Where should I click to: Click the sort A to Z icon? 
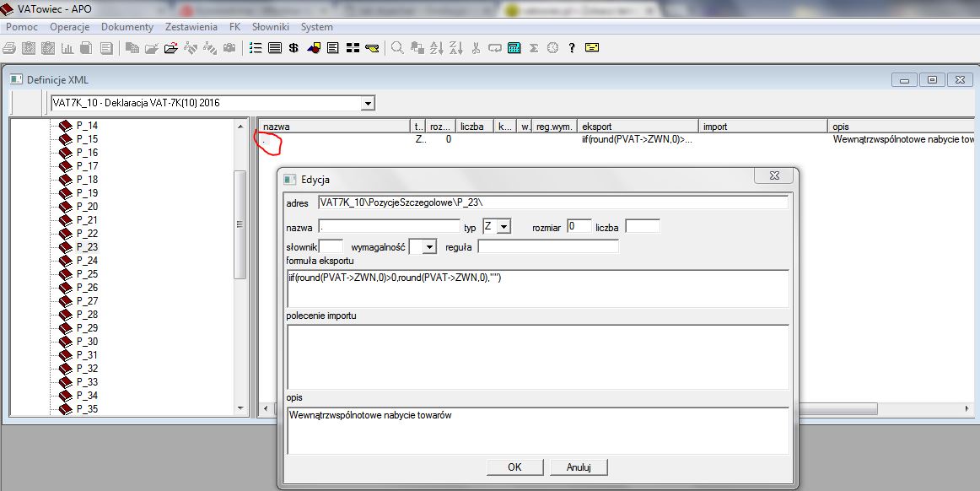[x=436, y=48]
